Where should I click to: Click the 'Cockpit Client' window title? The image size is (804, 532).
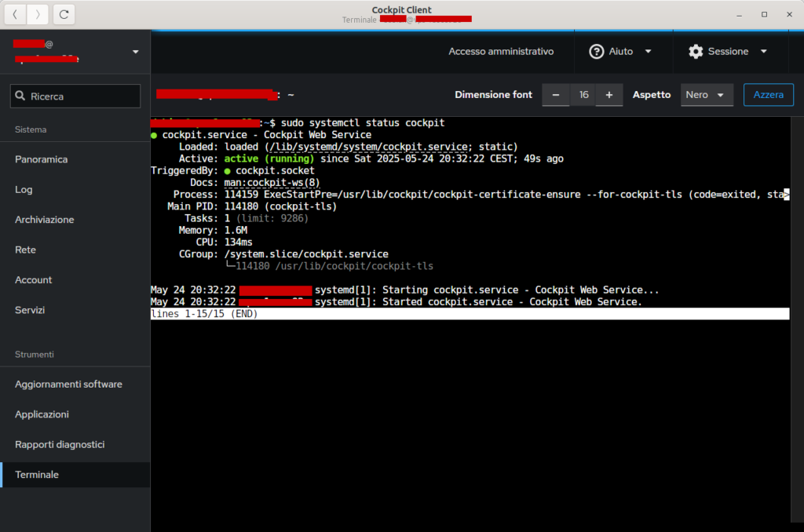401,9
